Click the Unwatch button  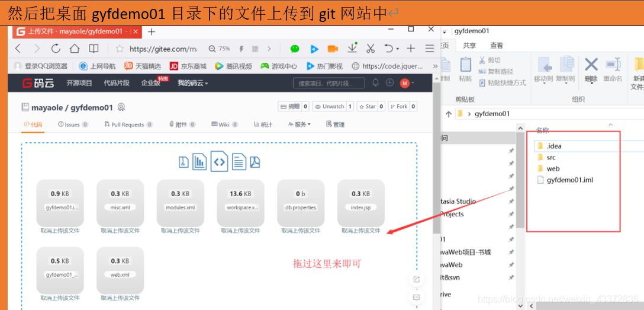pyautogui.click(x=329, y=107)
